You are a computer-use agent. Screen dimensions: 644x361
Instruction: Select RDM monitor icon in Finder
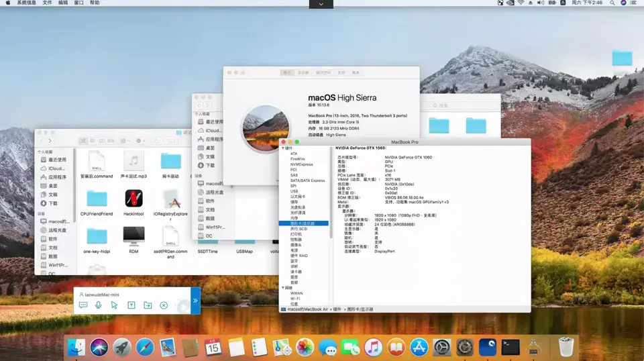point(133,237)
